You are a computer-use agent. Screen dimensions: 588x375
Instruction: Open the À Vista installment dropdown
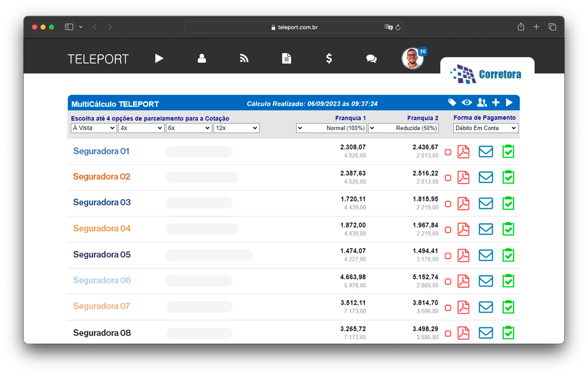point(94,128)
